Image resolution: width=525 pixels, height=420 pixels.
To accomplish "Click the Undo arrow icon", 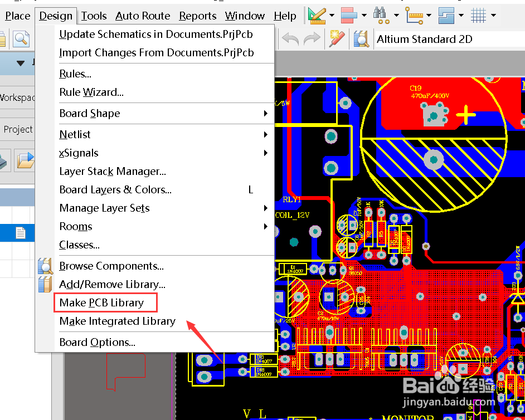I will [290, 39].
